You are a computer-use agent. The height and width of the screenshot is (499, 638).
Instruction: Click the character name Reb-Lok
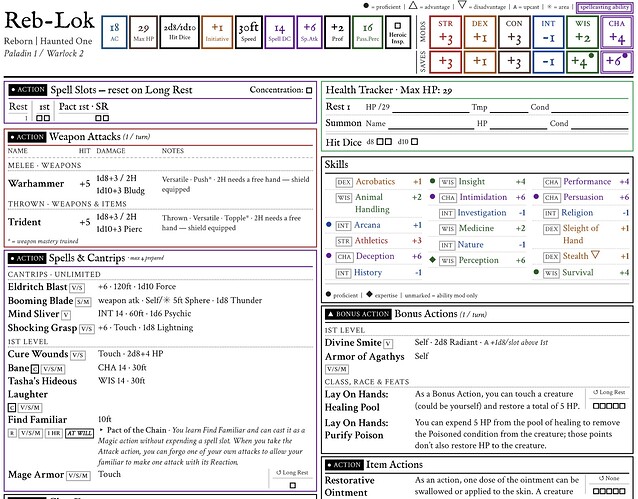pos(49,20)
